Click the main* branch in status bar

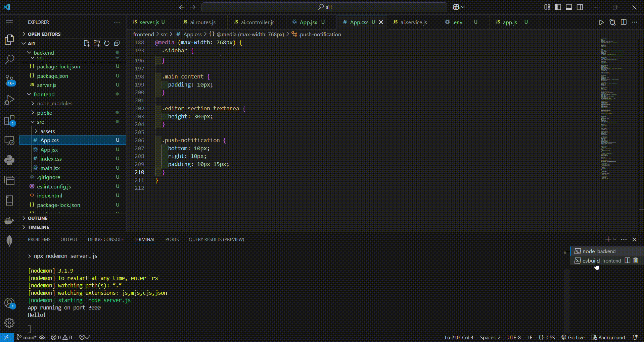click(x=27, y=337)
